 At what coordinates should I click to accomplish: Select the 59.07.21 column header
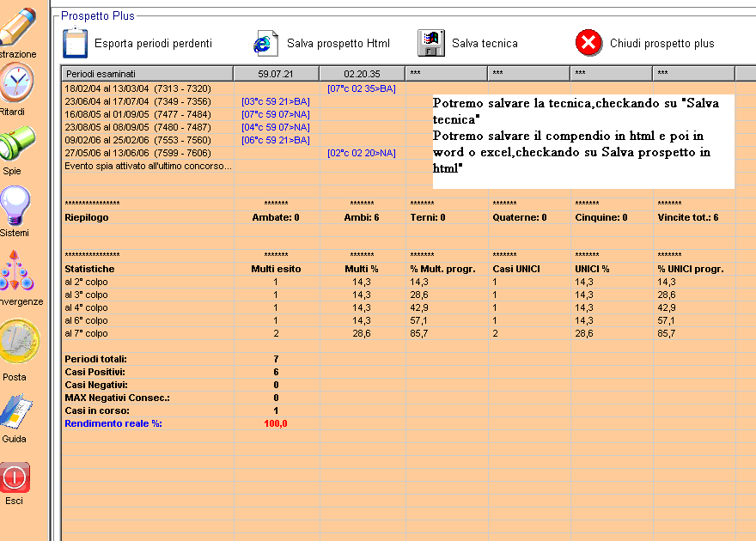pos(276,74)
